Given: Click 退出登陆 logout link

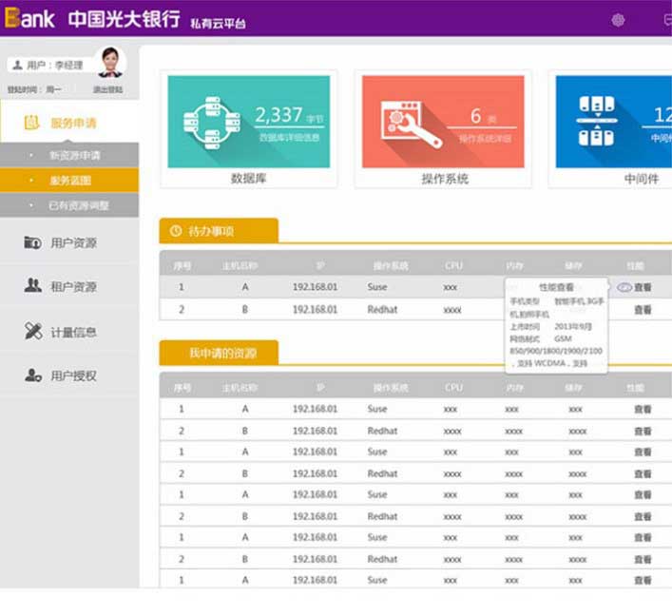Looking at the screenshot, I should [x=107, y=89].
